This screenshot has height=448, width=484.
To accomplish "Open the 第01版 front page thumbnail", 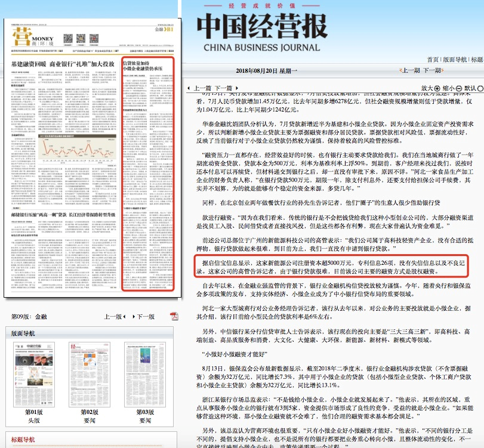I will (x=34, y=375).
